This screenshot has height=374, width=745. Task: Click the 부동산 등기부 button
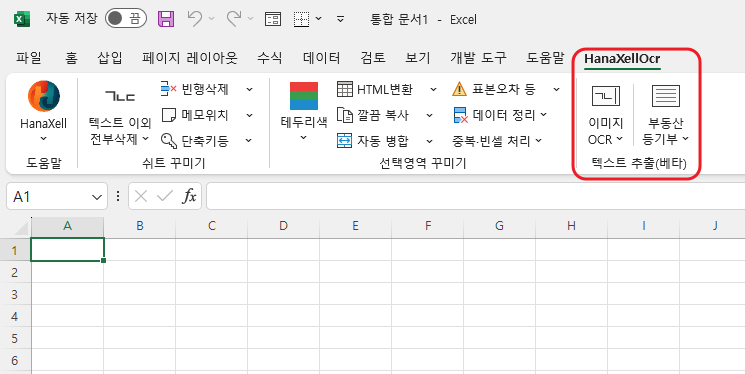pyautogui.click(x=666, y=115)
